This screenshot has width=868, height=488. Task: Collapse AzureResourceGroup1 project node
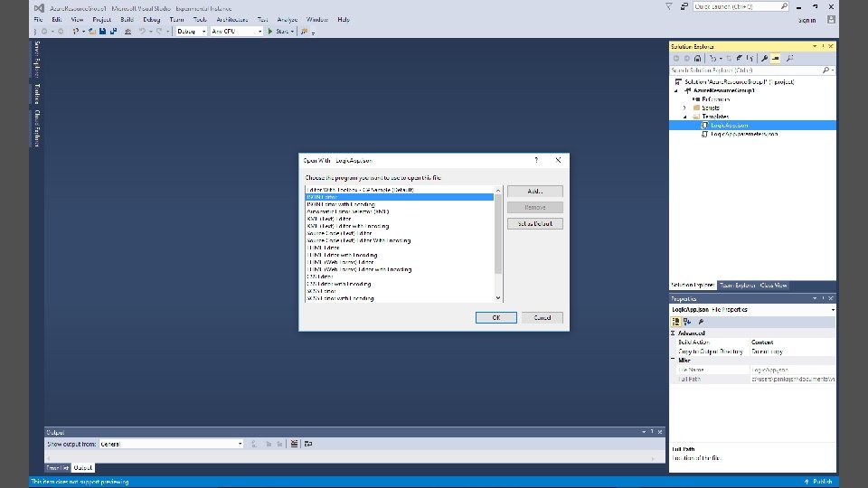point(676,90)
